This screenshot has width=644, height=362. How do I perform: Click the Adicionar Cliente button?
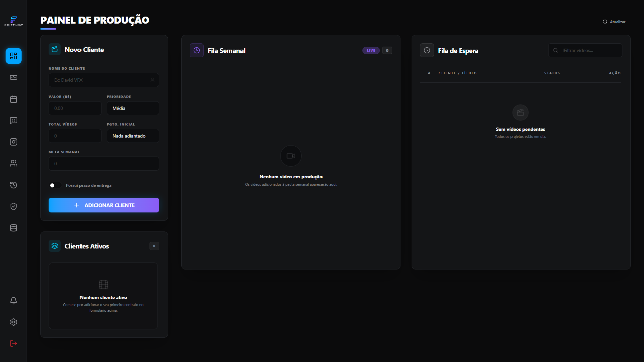104,205
